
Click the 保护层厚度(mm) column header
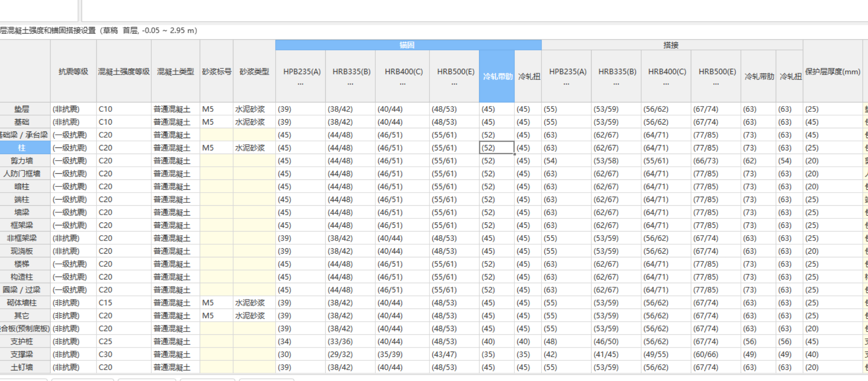833,71
